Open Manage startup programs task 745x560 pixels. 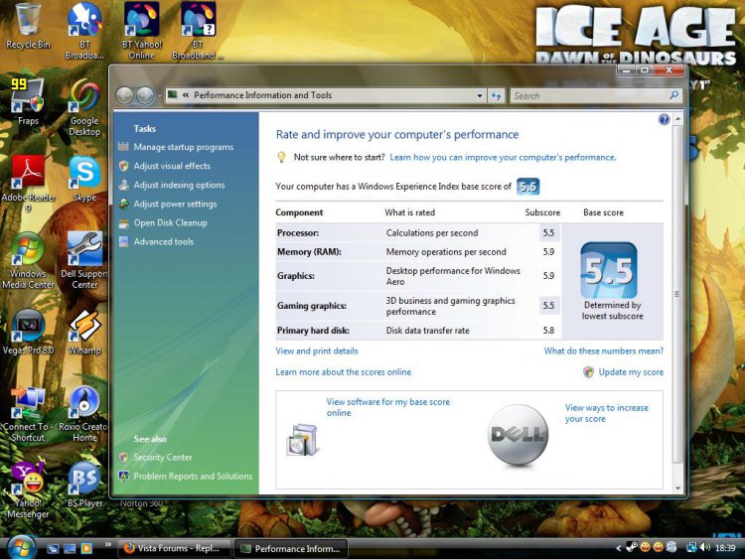click(x=184, y=147)
